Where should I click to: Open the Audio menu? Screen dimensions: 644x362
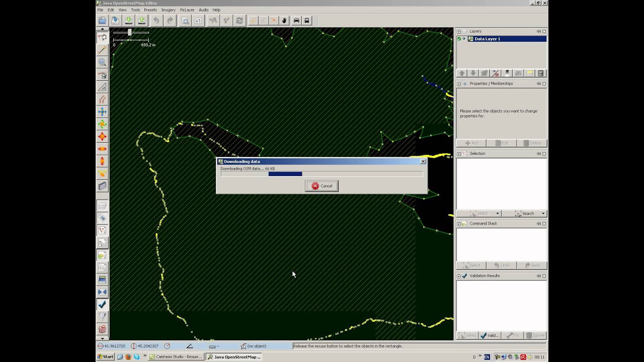coord(203,10)
